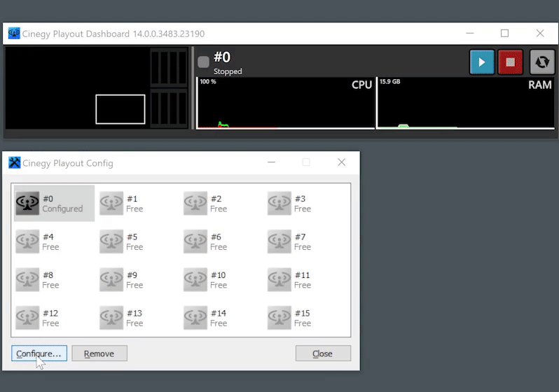Viewport: 559px width, 392px height.
Task: Select engine slot #8 icon
Action: (27, 280)
